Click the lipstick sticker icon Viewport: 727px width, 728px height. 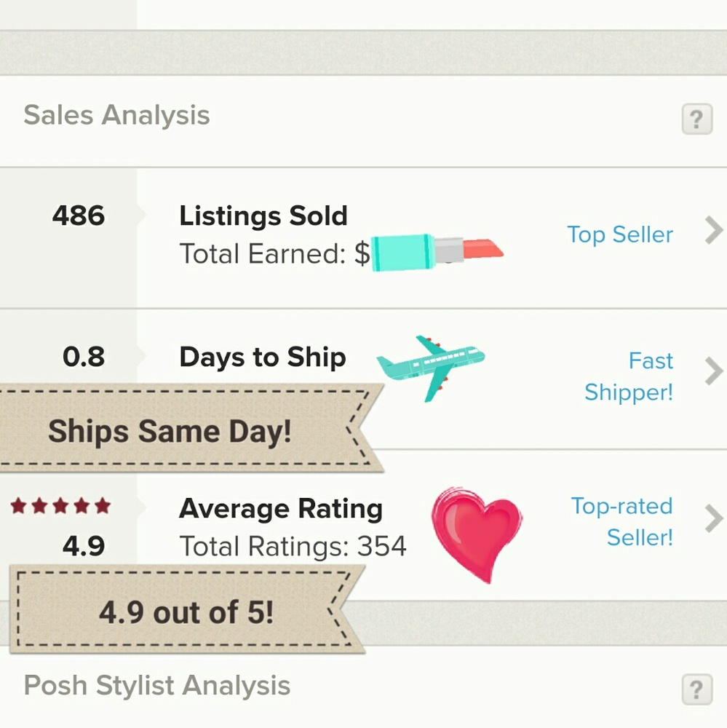pos(437,253)
